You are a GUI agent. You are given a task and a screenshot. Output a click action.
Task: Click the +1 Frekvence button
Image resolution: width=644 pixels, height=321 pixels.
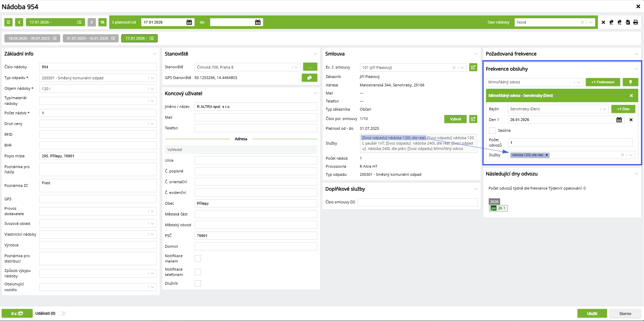[603, 82]
